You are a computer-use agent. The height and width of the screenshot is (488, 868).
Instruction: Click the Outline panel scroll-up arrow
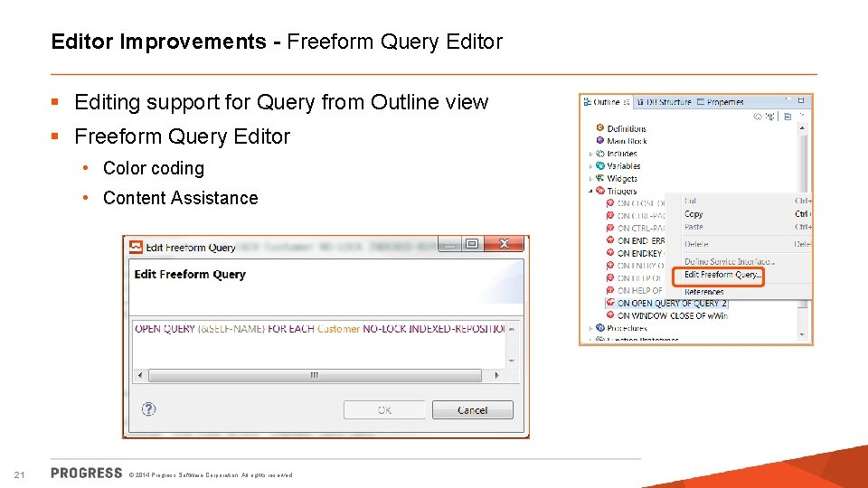point(803,127)
